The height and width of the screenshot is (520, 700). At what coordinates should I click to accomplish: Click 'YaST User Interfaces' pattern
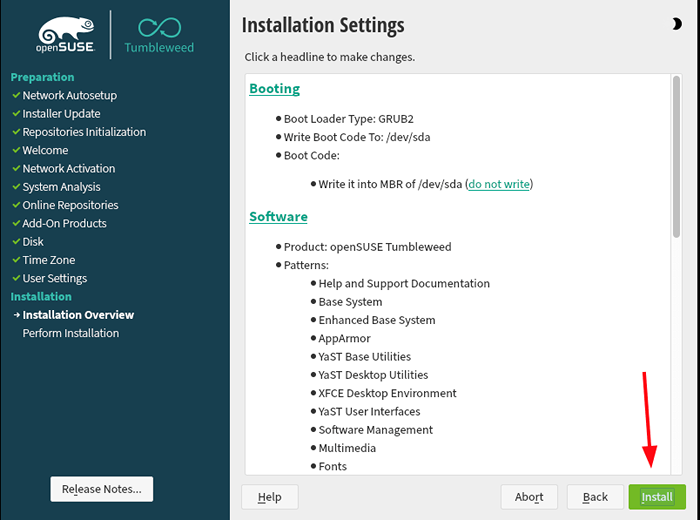pyautogui.click(x=369, y=412)
